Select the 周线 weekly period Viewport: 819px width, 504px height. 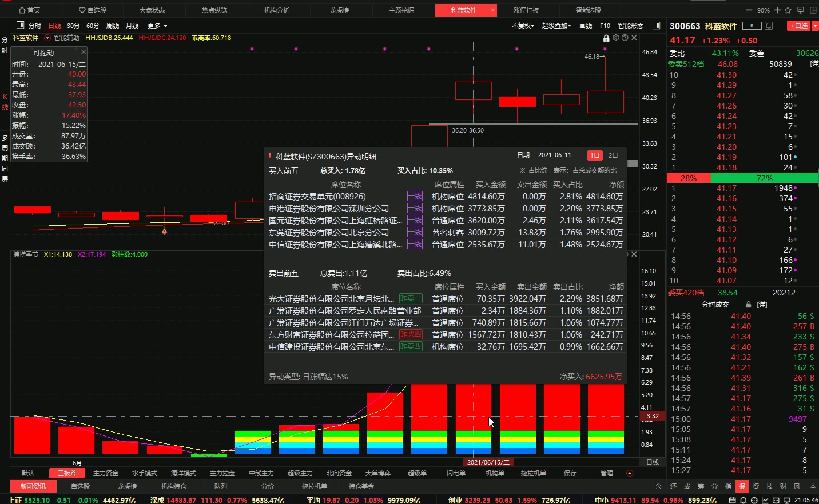click(x=113, y=26)
